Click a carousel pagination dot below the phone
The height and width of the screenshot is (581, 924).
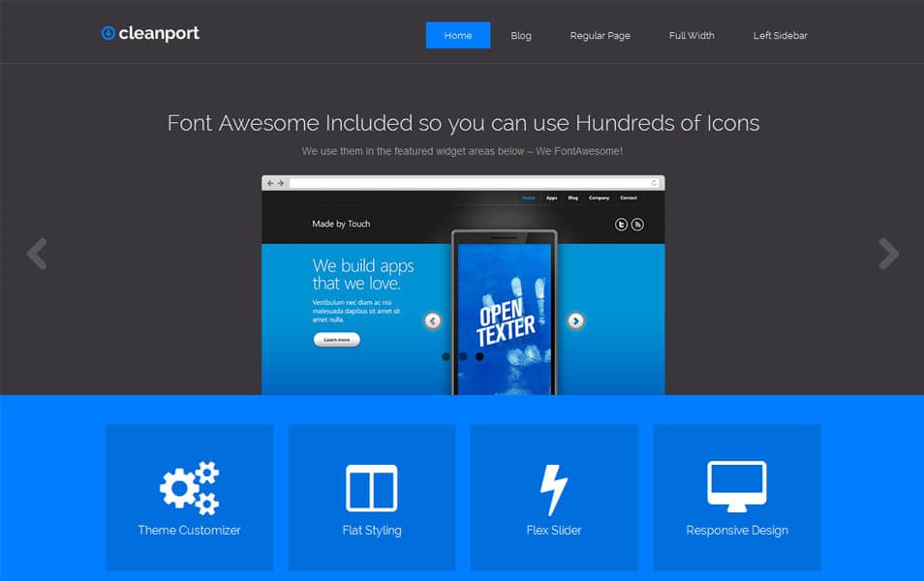(x=462, y=356)
